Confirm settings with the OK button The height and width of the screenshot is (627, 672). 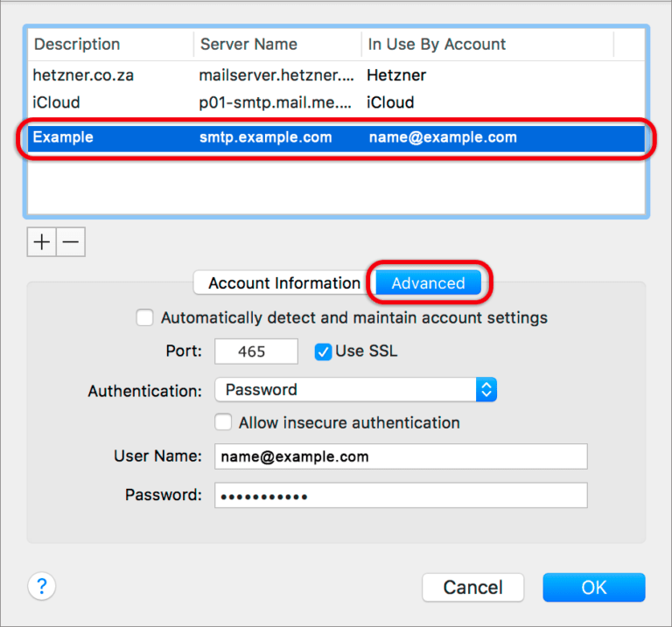click(x=593, y=587)
